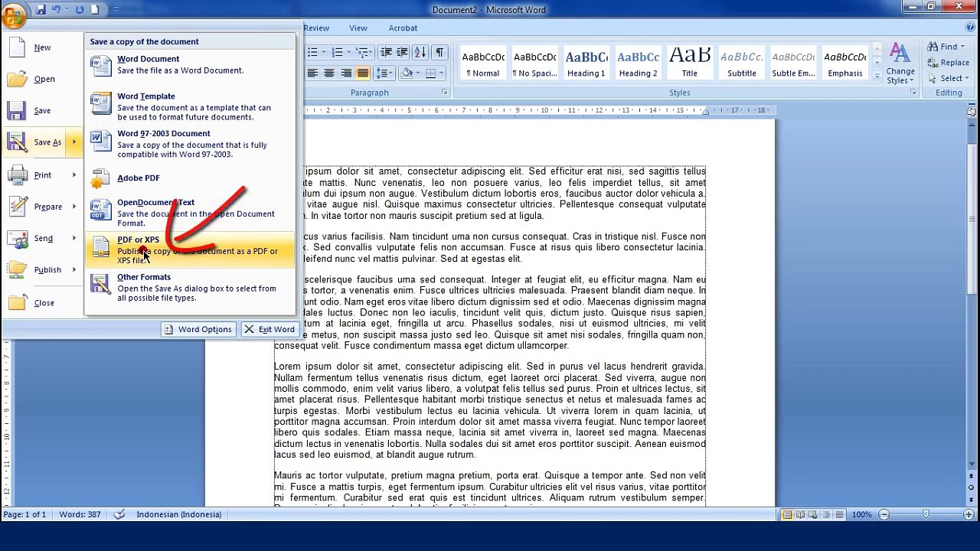Open the Styles pane dialog launcher
The width and height of the screenshot is (980, 551).
tap(913, 93)
